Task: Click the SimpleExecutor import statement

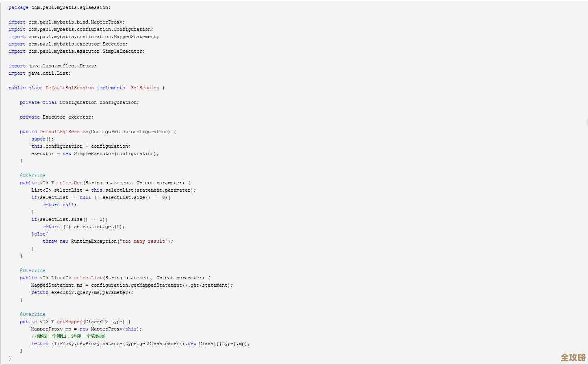Action: pyautogui.click(x=76, y=51)
